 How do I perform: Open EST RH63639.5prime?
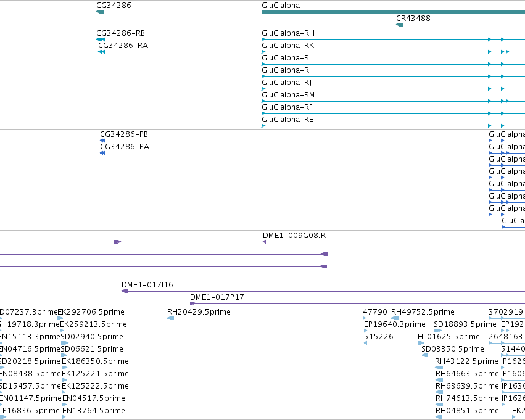pos(467,386)
